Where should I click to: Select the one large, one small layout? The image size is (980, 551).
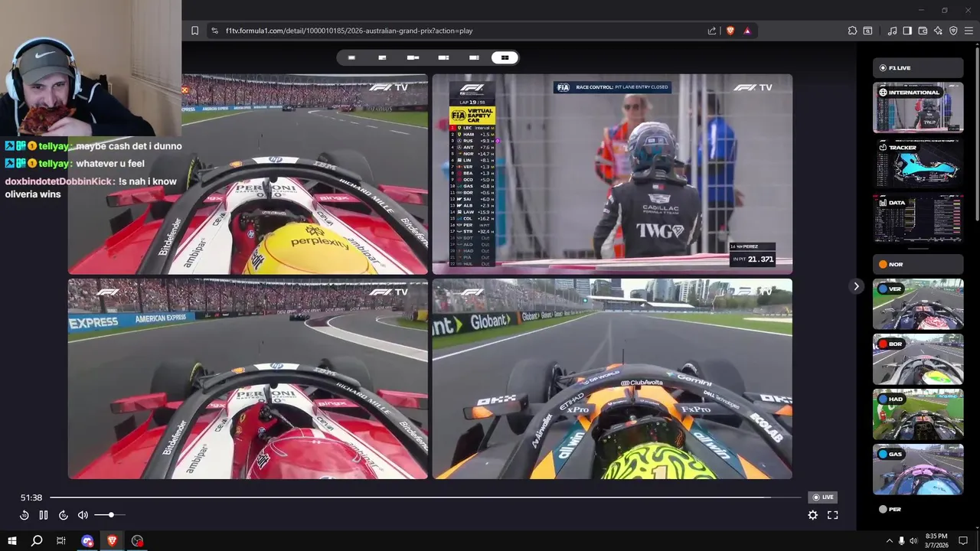click(x=413, y=57)
